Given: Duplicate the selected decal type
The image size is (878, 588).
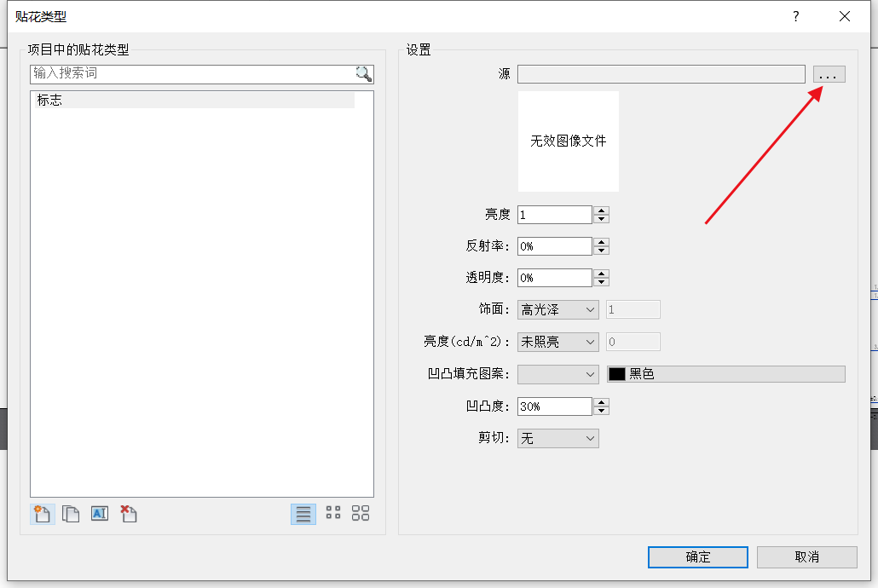Looking at the screenshot, I should pyautogui.click(x=71, y=514).
